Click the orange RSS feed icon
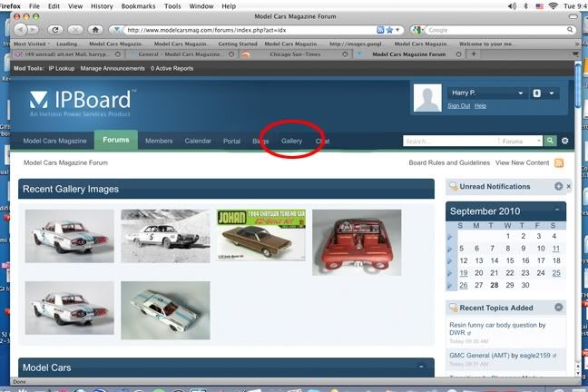This screenshot has height=392, width=588. (x=559, y=163)
